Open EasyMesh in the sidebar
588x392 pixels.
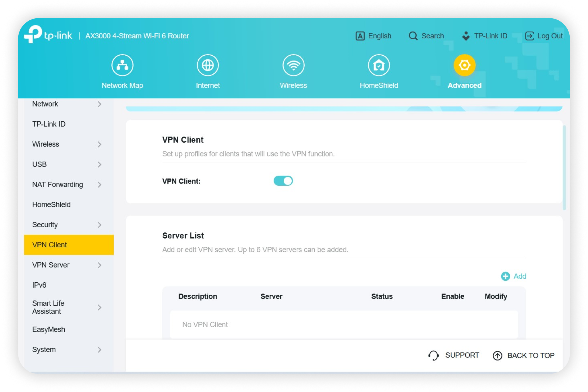coord(49,329)
